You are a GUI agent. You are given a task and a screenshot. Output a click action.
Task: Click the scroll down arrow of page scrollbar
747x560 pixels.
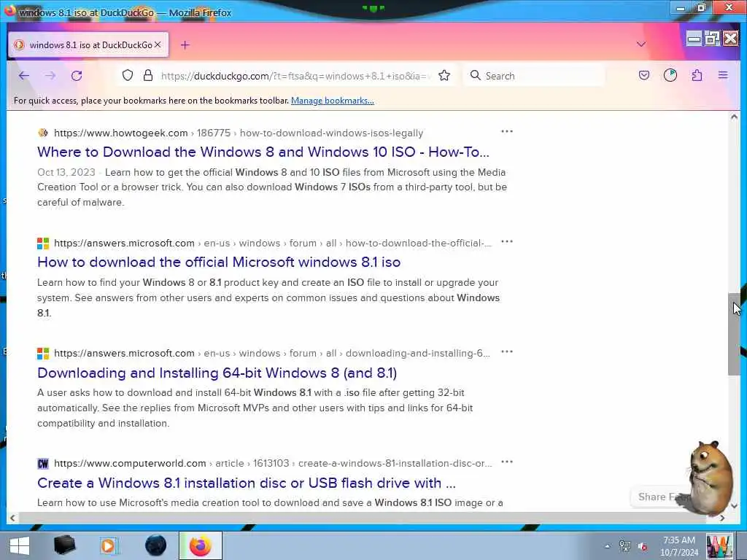coord(734,506)
